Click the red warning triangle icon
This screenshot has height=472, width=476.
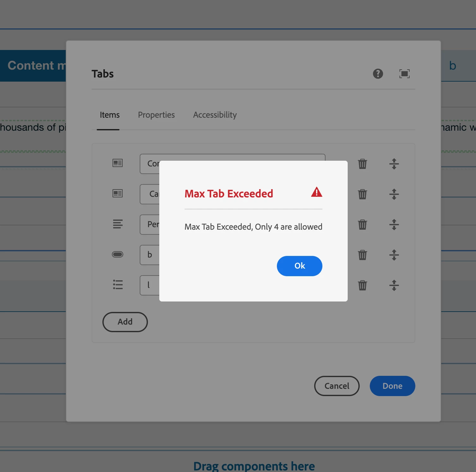(316, 192)
